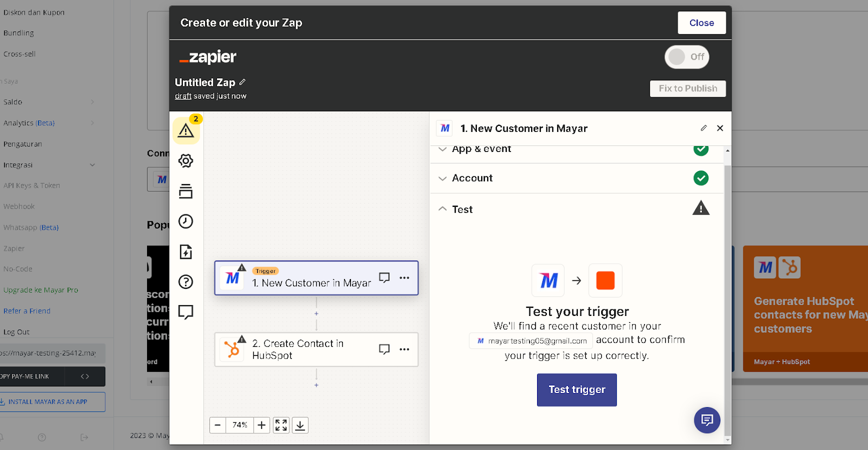Click Upgrade ke Mayar Pro link
This screenshot has width=868, height=450.
point(41,290)
